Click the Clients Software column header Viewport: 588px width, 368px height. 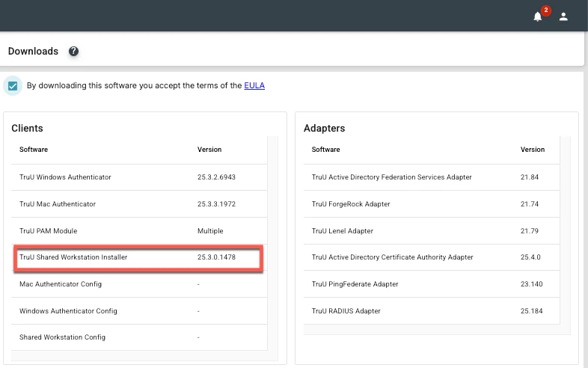(x=34, y=150)
